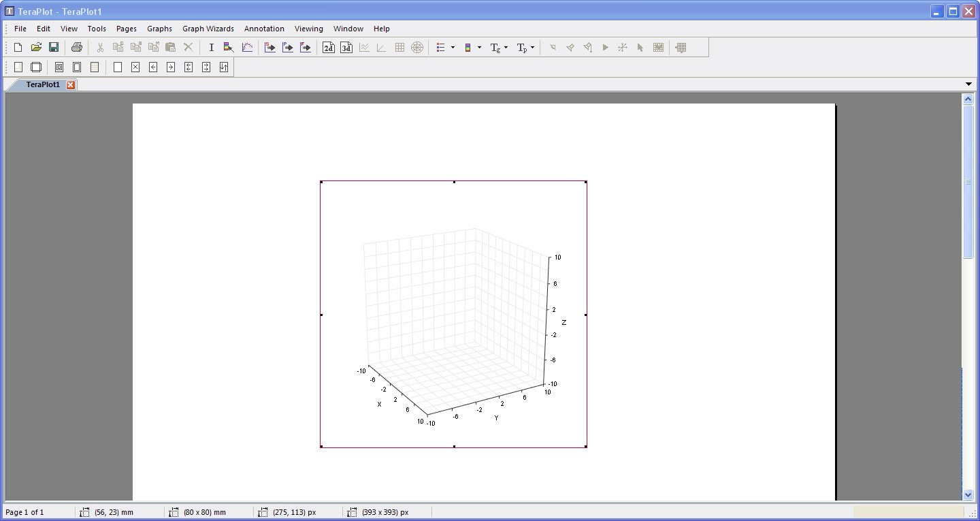This screenshot has width=980, height=521.
Task: Click the clipboard Paste icon
Action: tap(171, 47)
